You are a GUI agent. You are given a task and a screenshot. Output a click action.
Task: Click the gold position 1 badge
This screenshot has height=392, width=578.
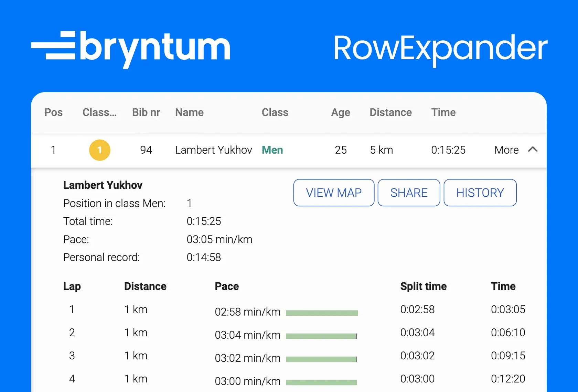[x=100, y=150]
